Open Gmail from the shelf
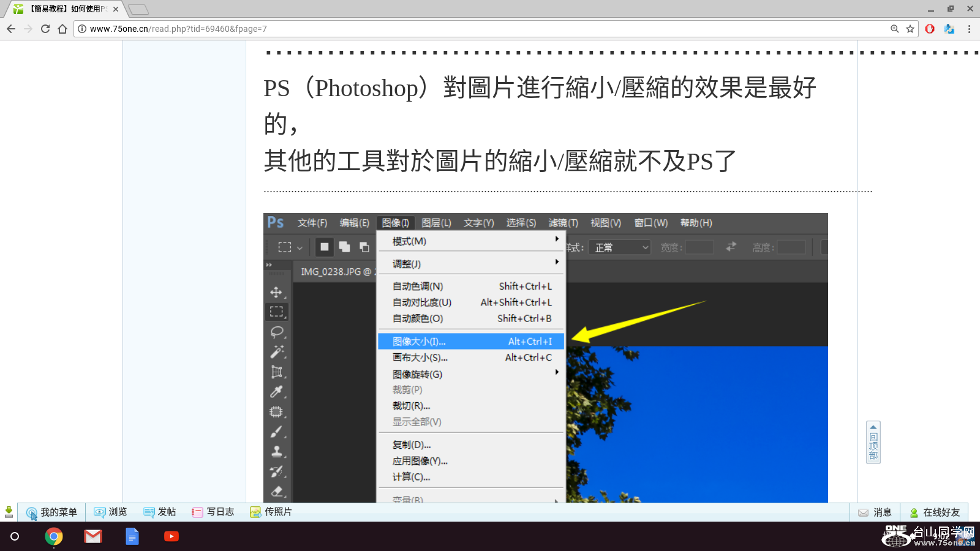Screen dimensions: 980x551 click(x=93, y=536)
